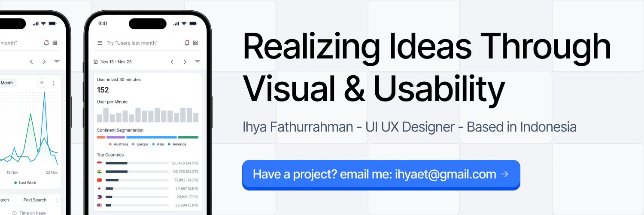The width and height of the screenshot is (644, 215).
Task: Select the Malaysia flag in Top Countries
Action: 100,205
